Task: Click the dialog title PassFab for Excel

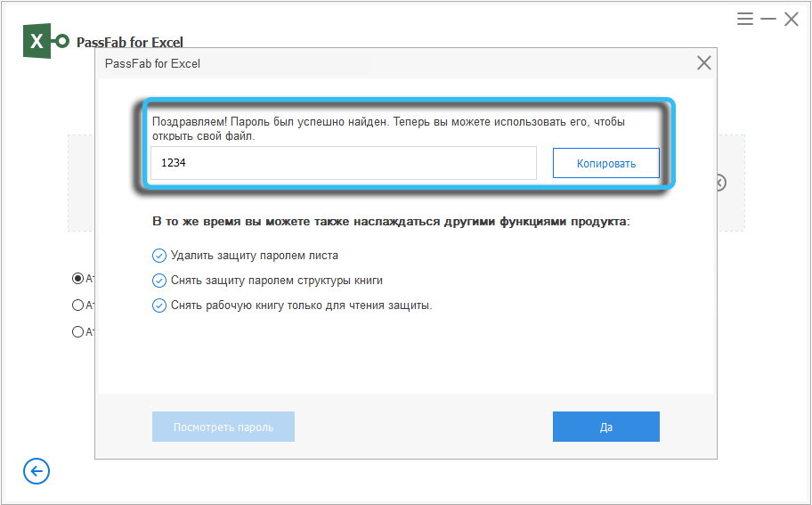Action: (152, 63)
